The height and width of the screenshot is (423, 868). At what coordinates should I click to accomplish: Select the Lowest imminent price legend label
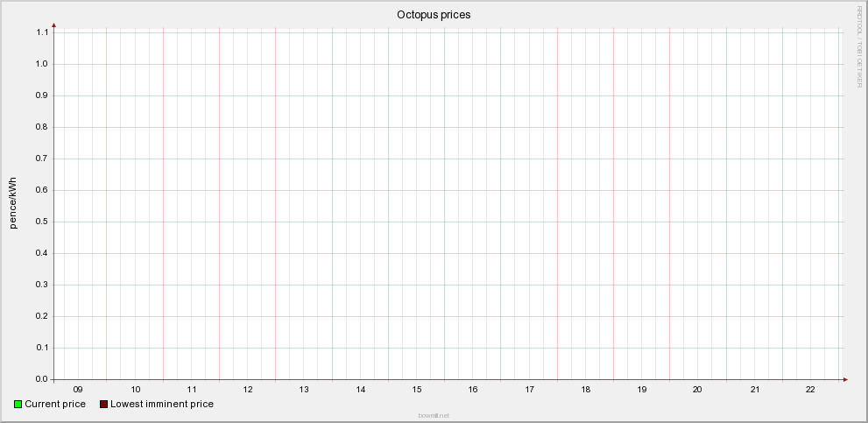point(162,404)
